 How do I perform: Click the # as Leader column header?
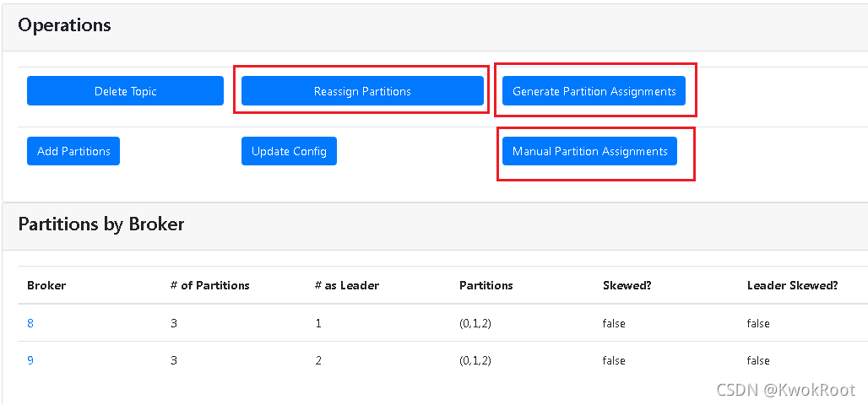[x=346, y=285]
